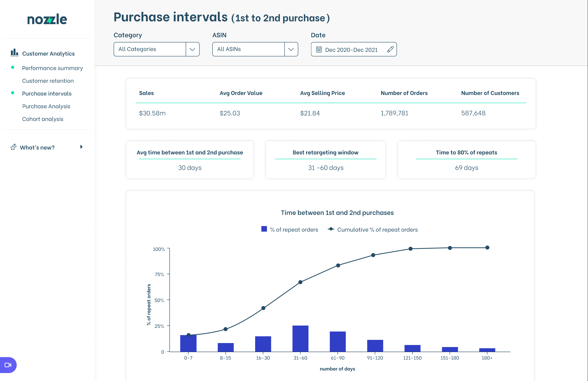588x381 pixels.
Task: Select the Purchase intervals menu item
Action: point(46,93)
